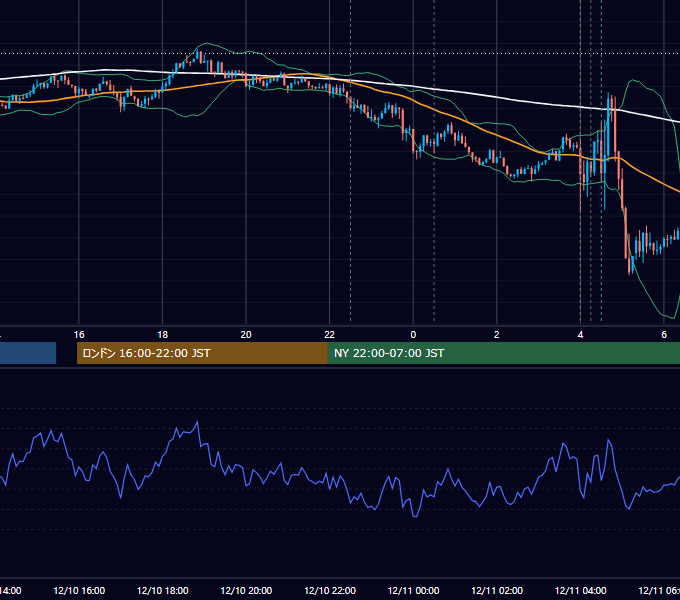The width and height of the screenshot is (680, 600).
Task: Click the 6 hour label on the chart axis
Action: (664, 335)
